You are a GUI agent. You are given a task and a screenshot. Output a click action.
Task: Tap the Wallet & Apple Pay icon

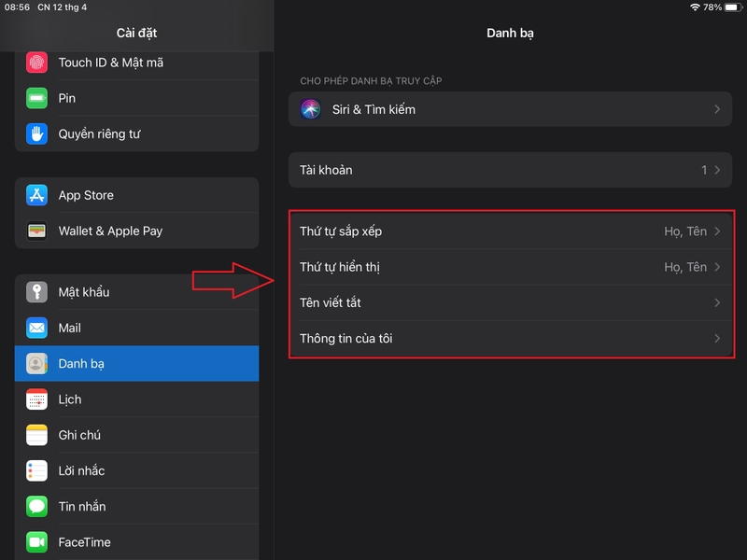pos(36,231)
